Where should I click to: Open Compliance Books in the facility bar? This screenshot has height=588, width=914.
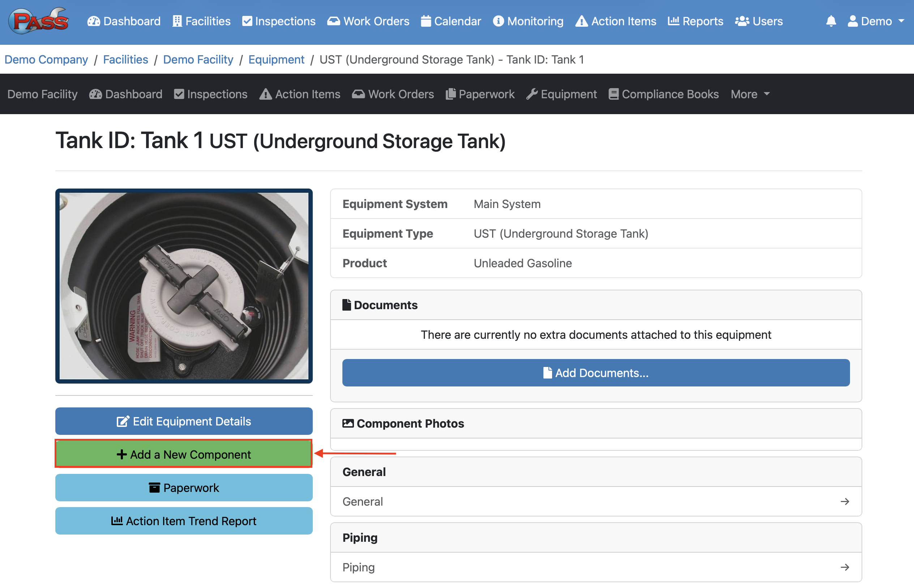(x=664, y=94)
